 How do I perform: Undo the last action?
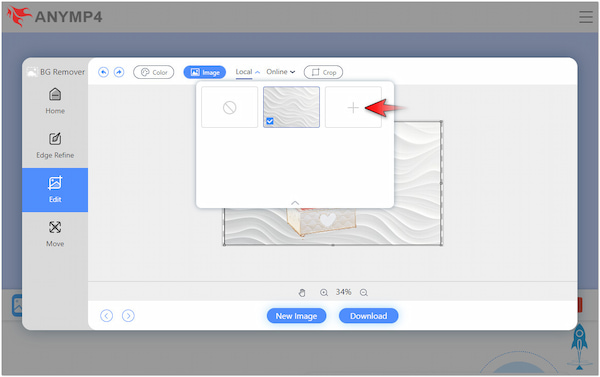[x=103, y=72]
